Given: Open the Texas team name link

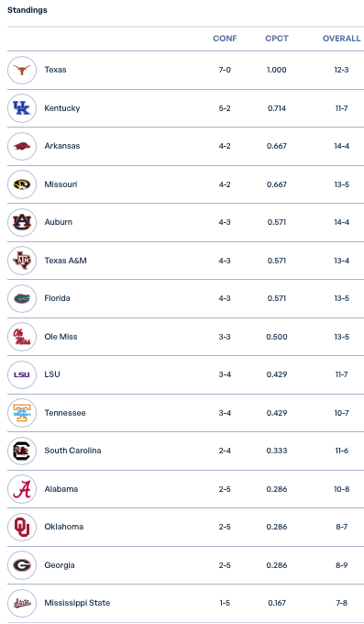Looking at the screenshot, I should pos(55,70).
